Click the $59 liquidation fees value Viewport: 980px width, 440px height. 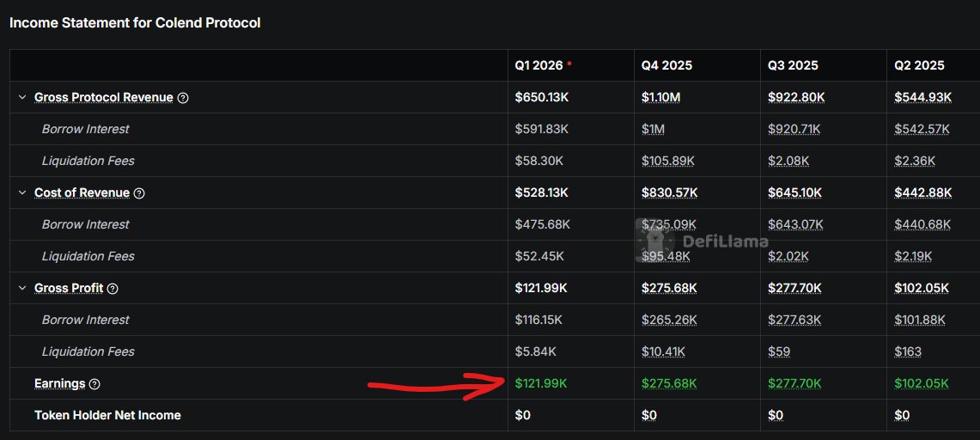click(x=779, y=351)
